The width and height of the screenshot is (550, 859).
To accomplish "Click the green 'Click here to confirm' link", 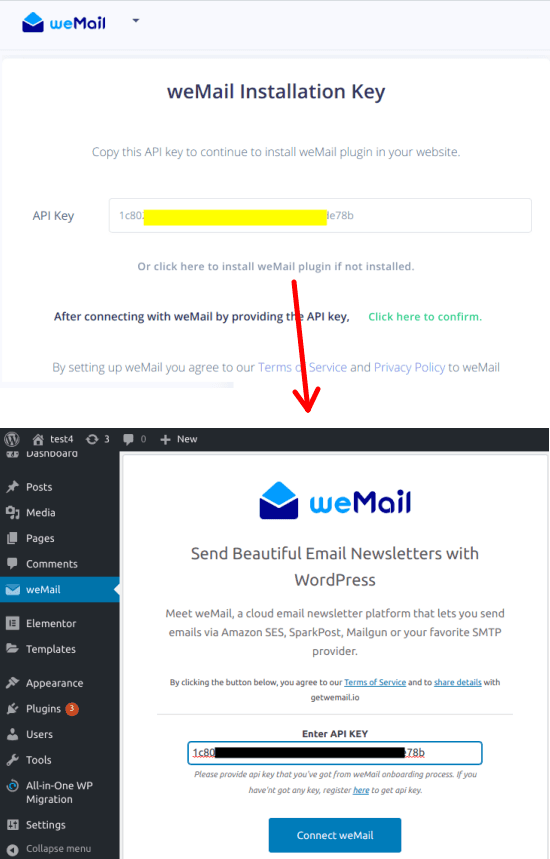I will [425, 317].
